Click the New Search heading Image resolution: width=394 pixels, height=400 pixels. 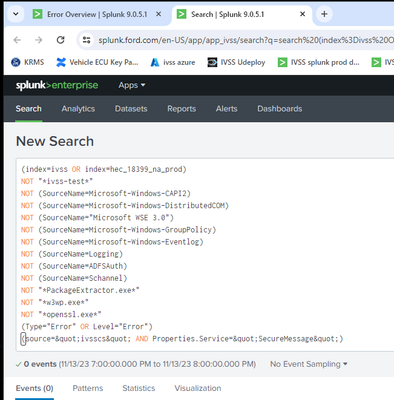click(x=55, y=141)
